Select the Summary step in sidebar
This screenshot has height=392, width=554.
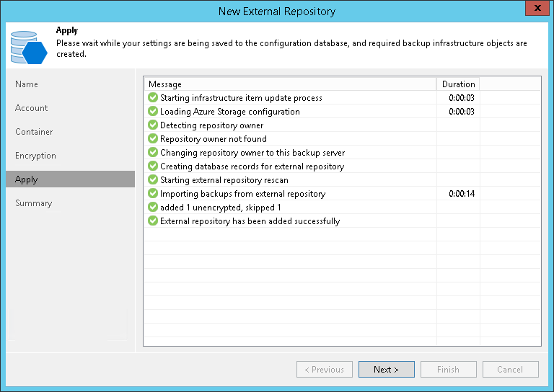pos(33,203)
